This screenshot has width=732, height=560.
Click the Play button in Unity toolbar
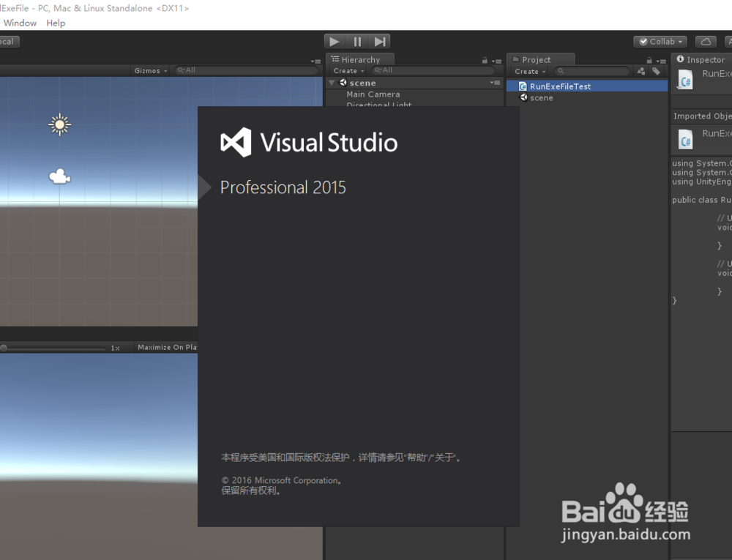[x=335, y=42]
